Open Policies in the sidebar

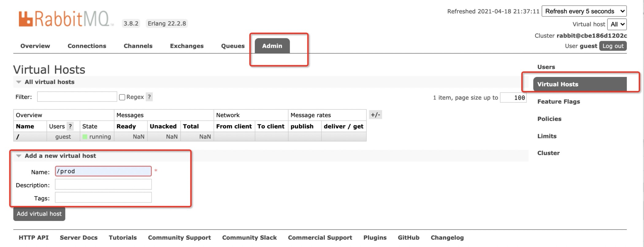(x=549, y=119)
